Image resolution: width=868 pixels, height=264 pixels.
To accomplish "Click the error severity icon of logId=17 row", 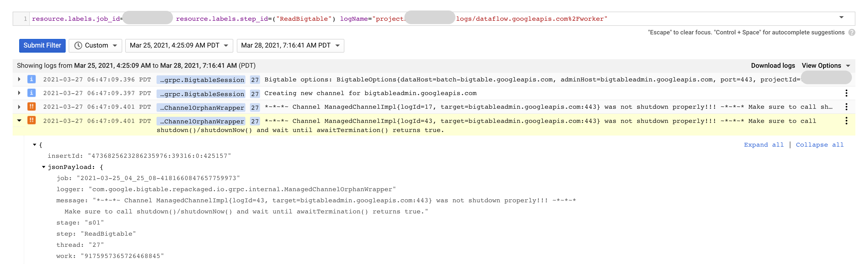I will tap(31, 107).
